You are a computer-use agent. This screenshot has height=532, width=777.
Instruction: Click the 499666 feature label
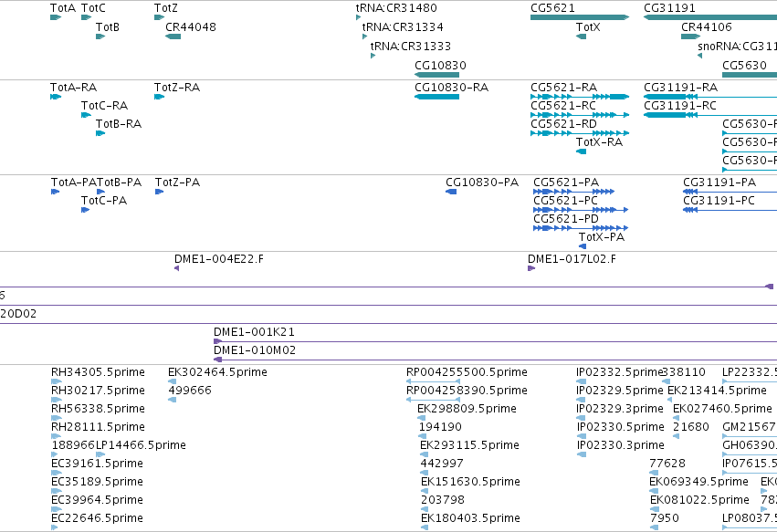pyautogui.click(x=190, y=391)
